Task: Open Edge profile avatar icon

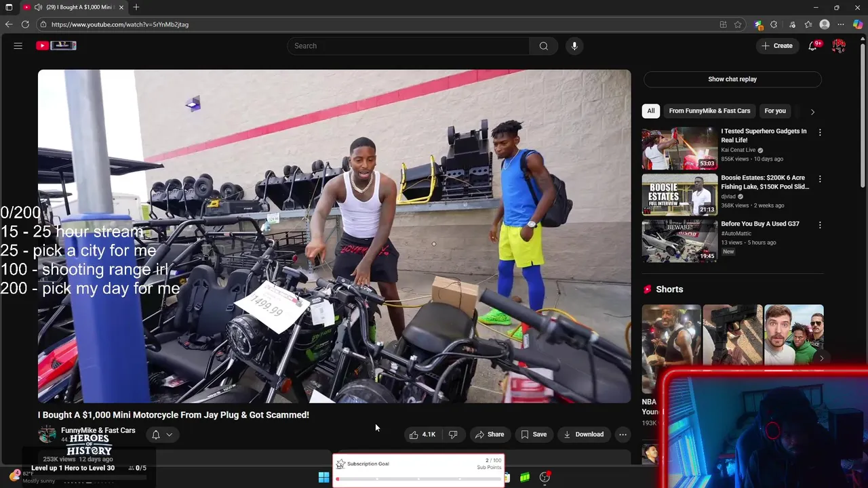Action: click(x=825, y=24)
